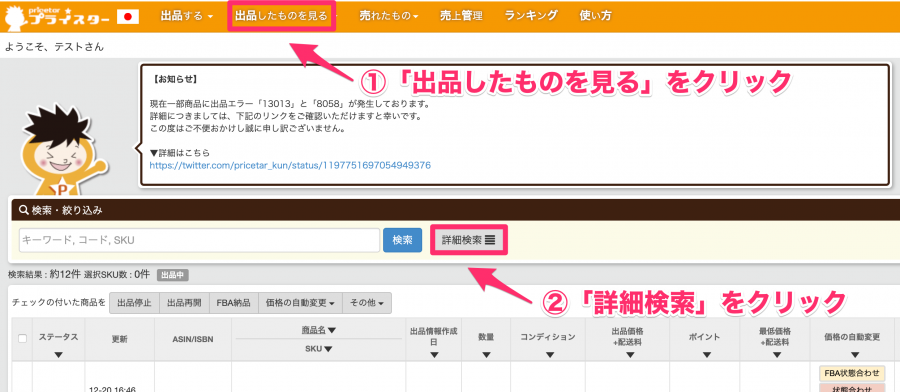Screen dimensions: 900x392
Task: Click the Japan flag icon
Action: point(128,17)
